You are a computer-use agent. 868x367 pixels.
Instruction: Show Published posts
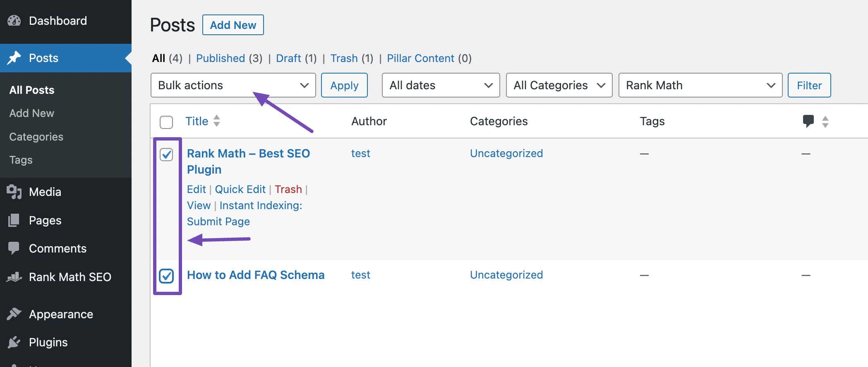pyautogui.click(x=221, y=58)
